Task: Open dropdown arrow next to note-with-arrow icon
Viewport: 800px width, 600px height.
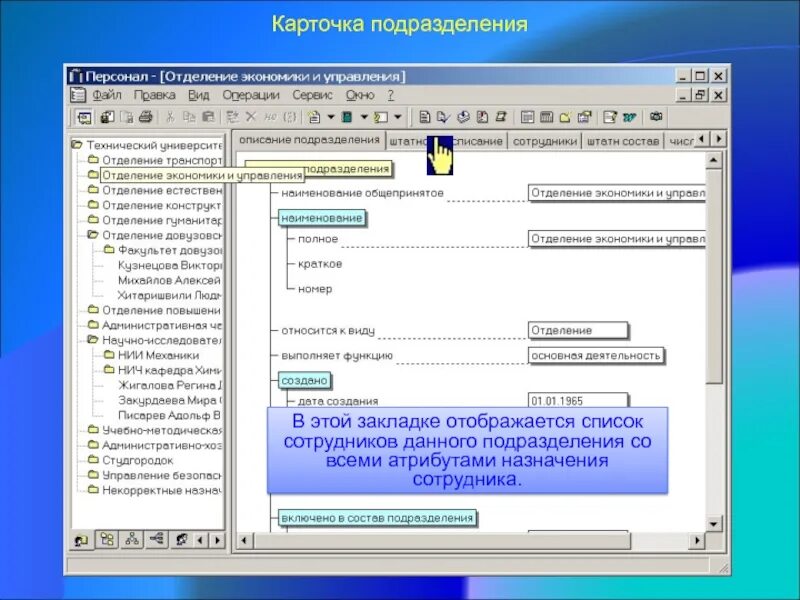Action: click(398, 117)
